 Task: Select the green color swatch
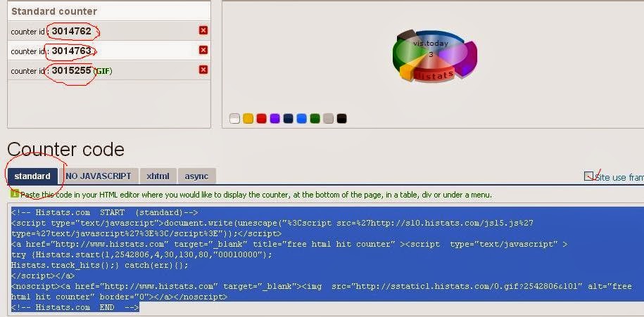click(x=315, y=119)
